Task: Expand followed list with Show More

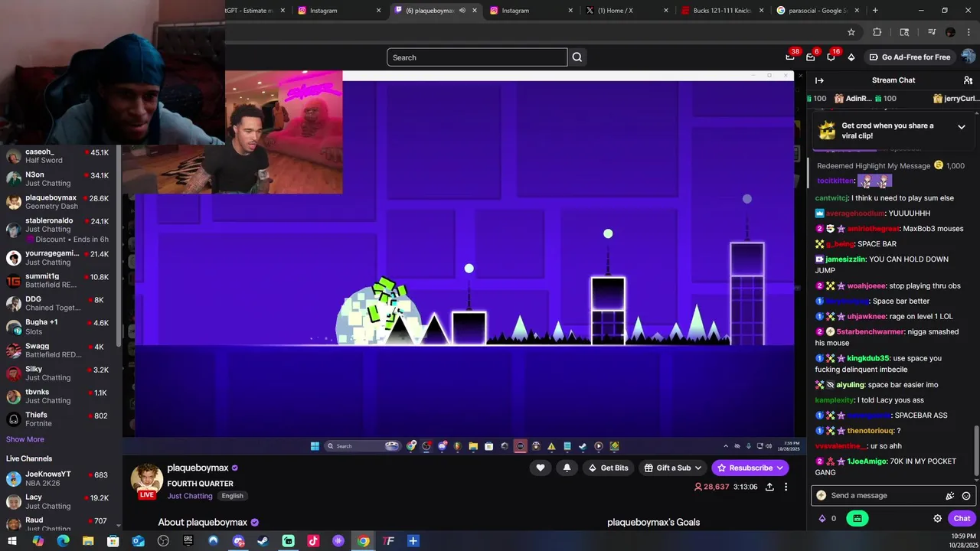Action: click(x=25, y=439)
